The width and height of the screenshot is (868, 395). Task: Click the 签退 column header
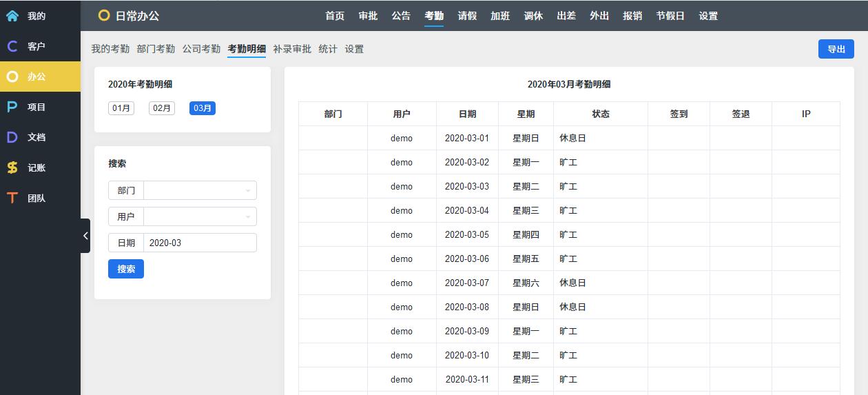[741, 114]
